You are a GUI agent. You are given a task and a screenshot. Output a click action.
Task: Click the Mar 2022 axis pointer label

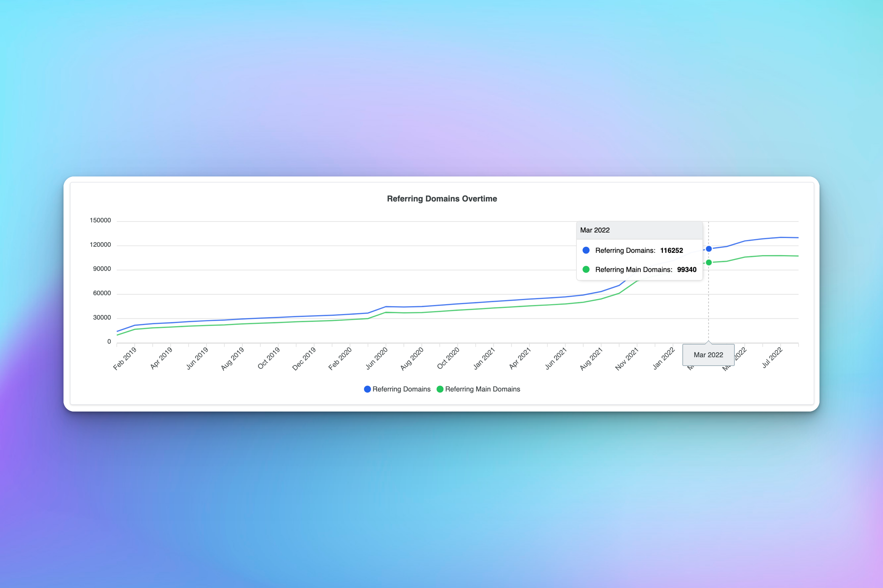tap(708, 355)
